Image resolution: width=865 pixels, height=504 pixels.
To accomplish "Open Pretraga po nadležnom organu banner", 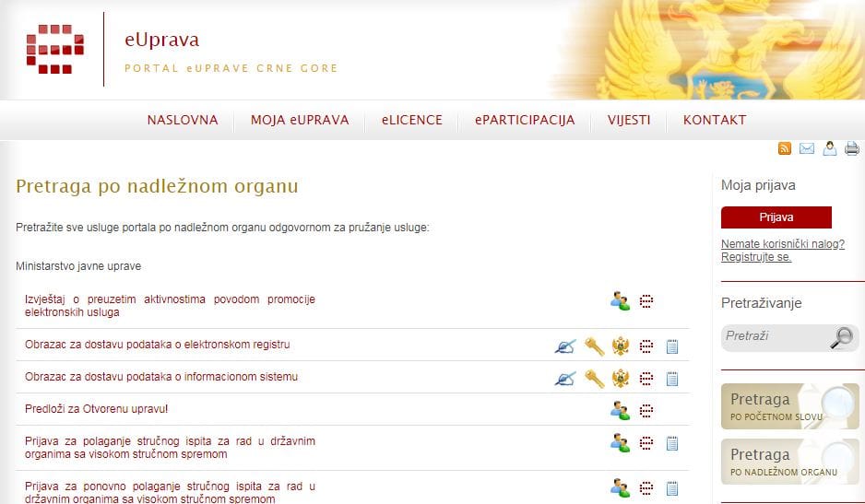I will (790, 462).
